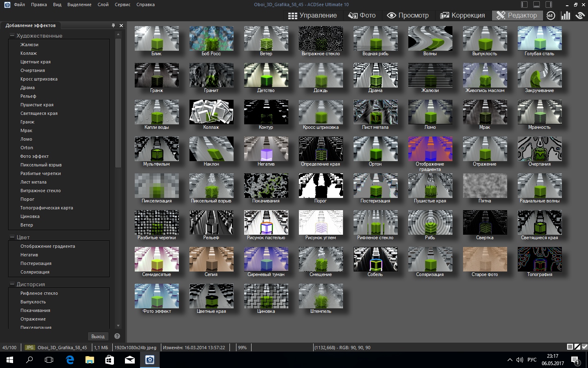Click the taskbar clock 23:17
The height and width of the screenshot is (368, 588).
pyautogui.click(x=552, y=356)
